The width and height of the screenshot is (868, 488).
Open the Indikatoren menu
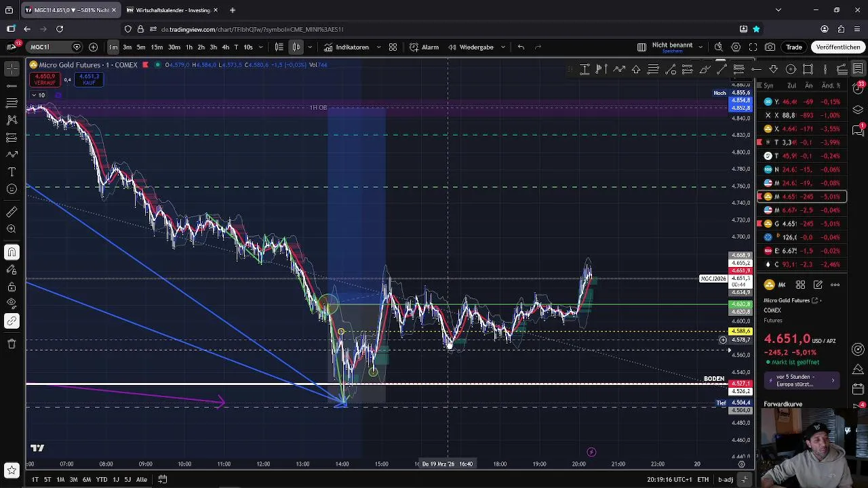347,47
